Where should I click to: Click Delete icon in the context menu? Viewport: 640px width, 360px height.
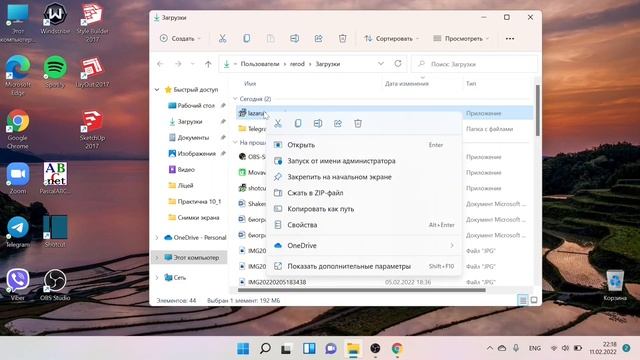pyautogui.click(x=358, y=123)
